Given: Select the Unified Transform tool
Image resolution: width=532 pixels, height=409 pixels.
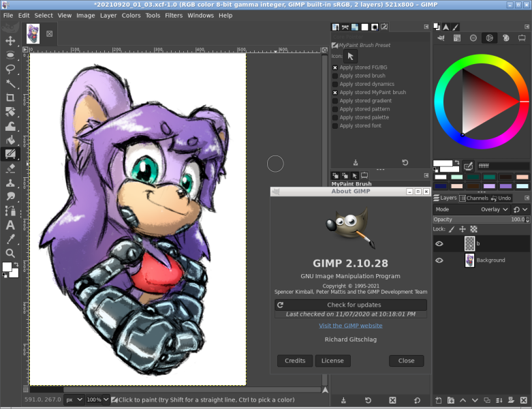Looking at the screenshot, I should pyautogui.click(x=10, y=112).
